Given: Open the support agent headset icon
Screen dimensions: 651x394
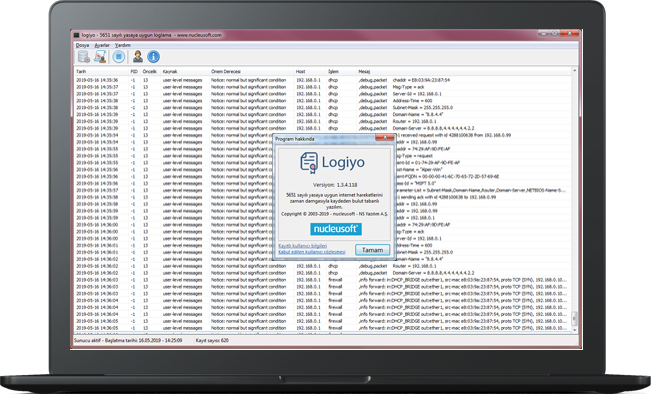Looking at the screenshot, I should point(137,56).
